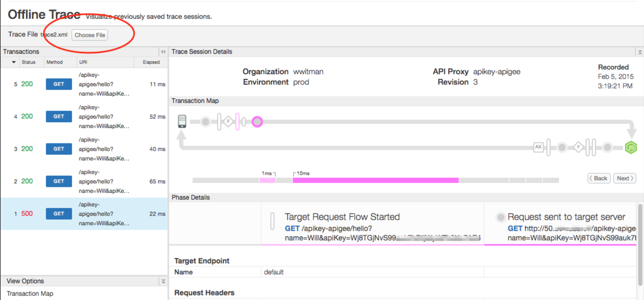
Task: Click the trace2.xml filename input field
Action: coord(55,34)
